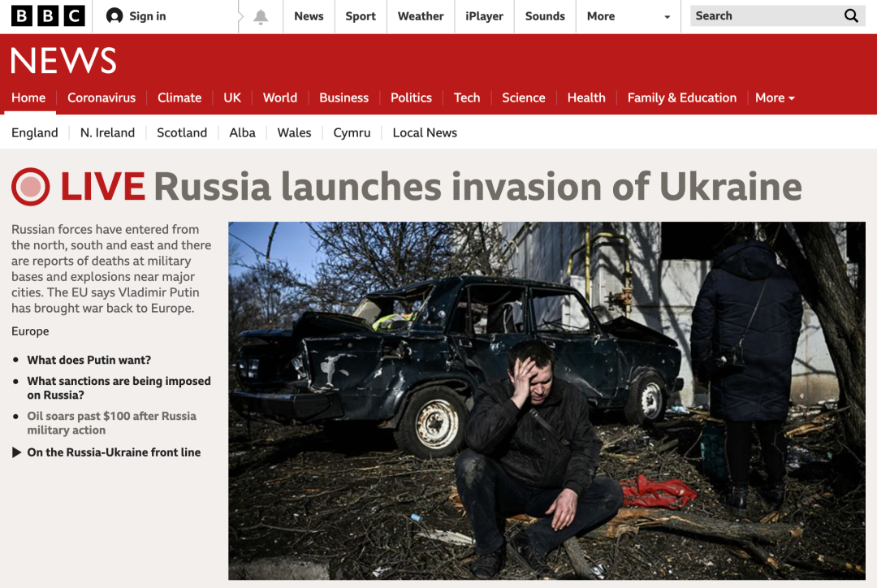Click the 'Russia launches invasion of Ukraine' headline
The image size is (877, 588).
click(477, 186)
